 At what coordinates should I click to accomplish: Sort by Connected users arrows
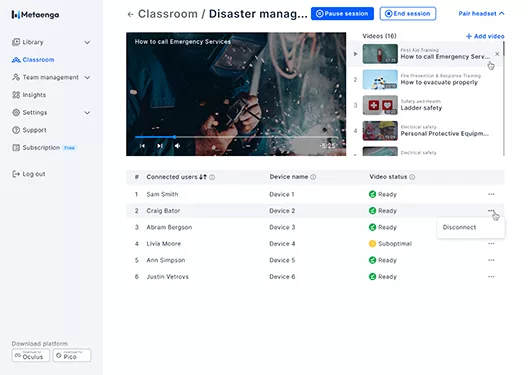(203, 177)
